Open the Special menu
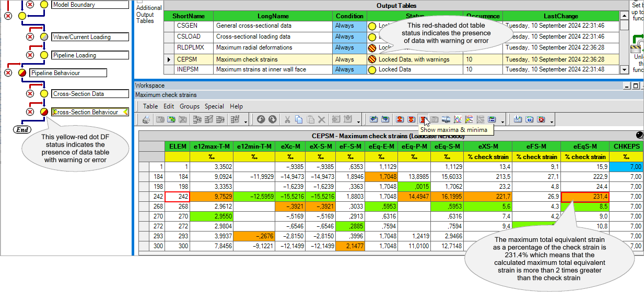This screenshot has width=644, height=292. click(214, 106)
